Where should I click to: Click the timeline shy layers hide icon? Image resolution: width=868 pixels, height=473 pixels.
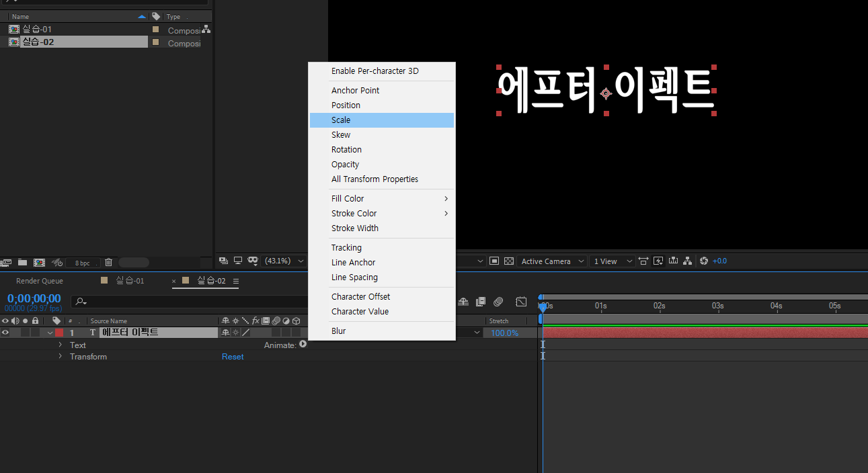coord(463,302)
